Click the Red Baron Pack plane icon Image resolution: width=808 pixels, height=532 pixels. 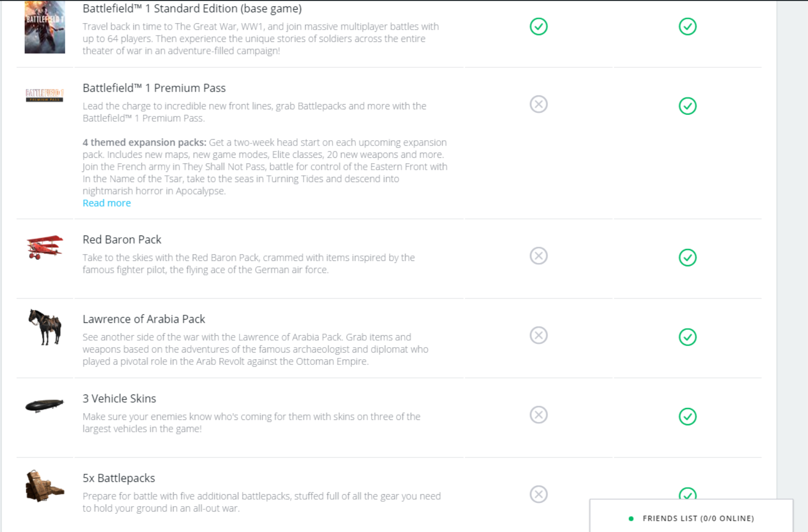point(45,247)
